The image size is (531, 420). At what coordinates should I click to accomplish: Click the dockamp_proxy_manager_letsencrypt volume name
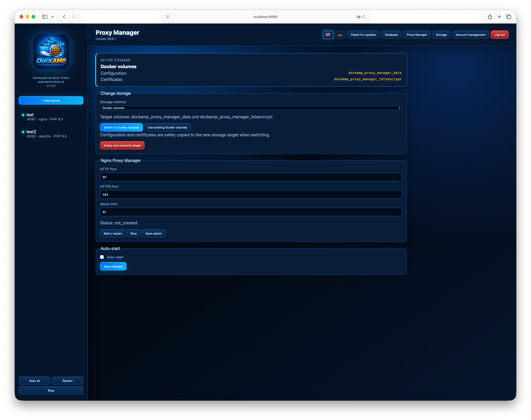coord(368,79)
